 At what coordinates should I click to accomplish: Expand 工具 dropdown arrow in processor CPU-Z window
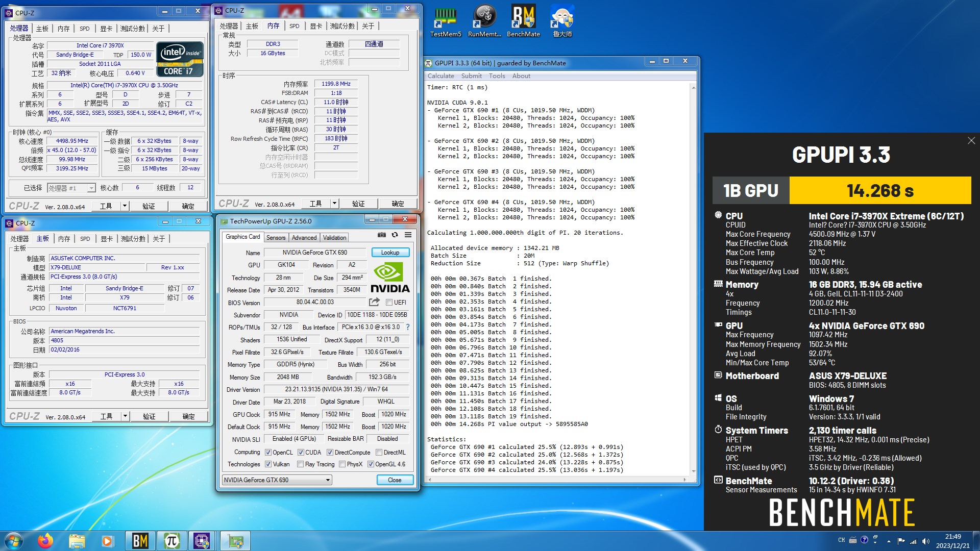coord(125,206)
